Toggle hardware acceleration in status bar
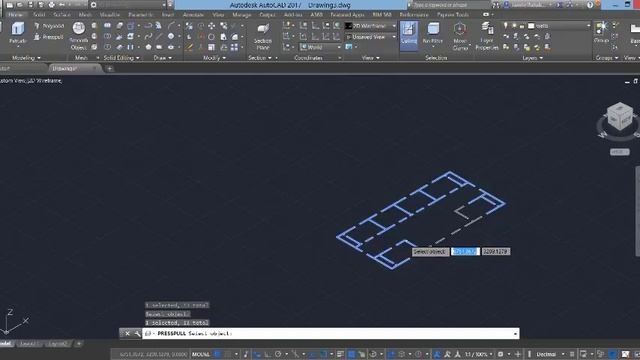Screen dimensions: 640x360 pos(612,354)
